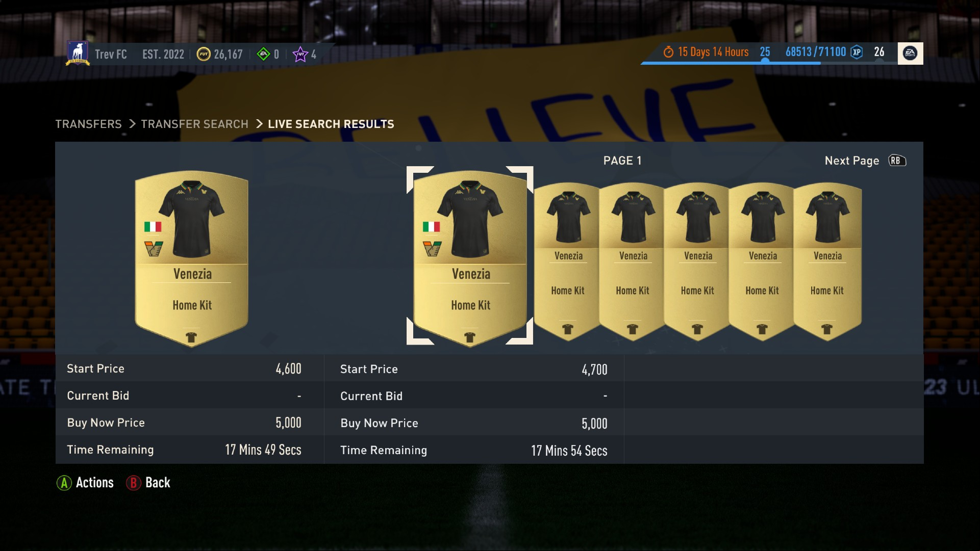Open the TRANSFERS breadcrumb
Screen dimensions: 980x551
click(88, 124)
